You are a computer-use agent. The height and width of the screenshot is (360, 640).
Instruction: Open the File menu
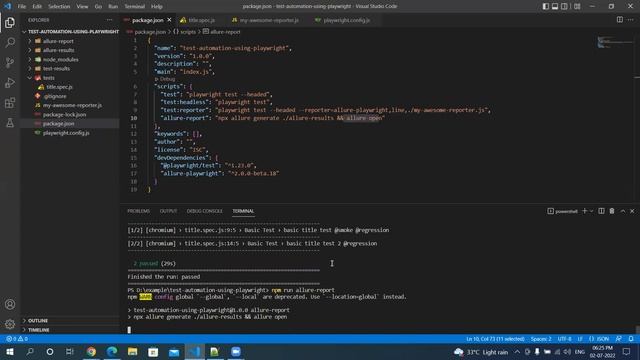(x=22, y=6)
